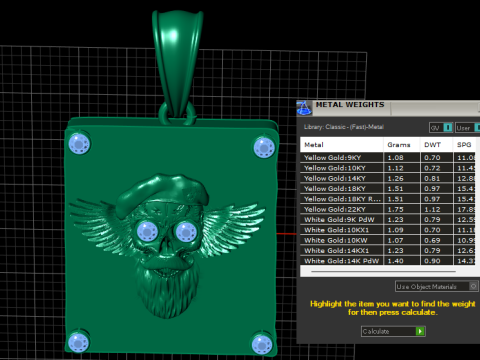480x360 pixels.
Task: Select the White Gold:10KW row
Action: [388, 240]
